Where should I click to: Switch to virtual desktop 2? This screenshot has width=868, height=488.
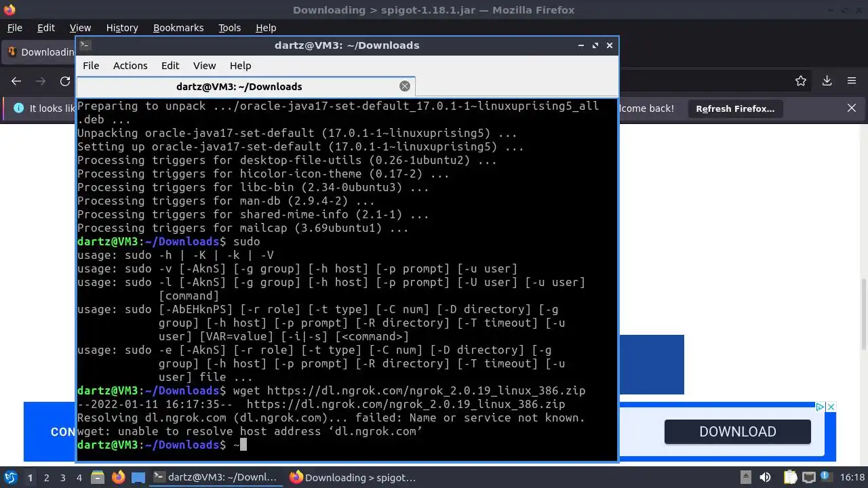click(46, 477)
